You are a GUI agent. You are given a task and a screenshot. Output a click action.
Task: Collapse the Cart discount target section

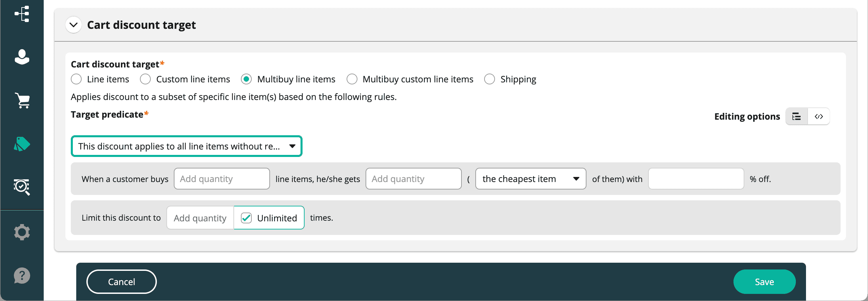click(x=74, y=25)
